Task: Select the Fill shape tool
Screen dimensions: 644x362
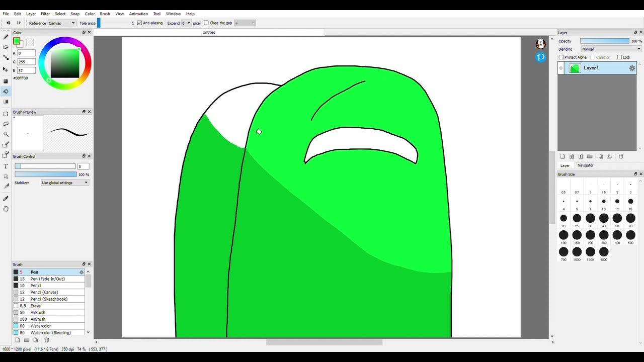Action: (x=6, y=81)
